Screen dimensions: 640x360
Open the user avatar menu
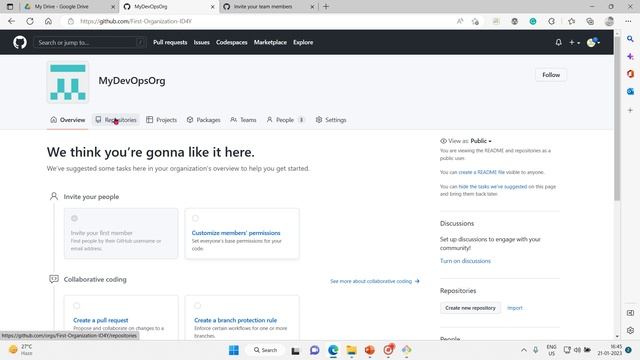click(593, 42)
